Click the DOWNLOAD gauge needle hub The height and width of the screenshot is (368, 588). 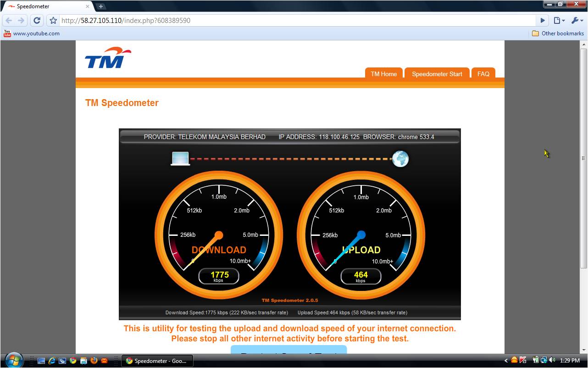[x=219, y=235]
